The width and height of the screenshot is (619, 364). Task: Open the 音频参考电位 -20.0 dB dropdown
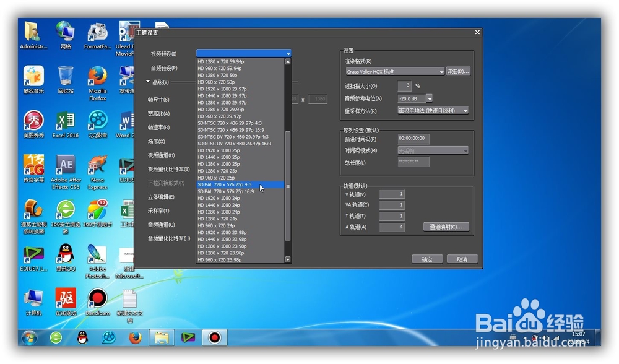tap(429, 98)
